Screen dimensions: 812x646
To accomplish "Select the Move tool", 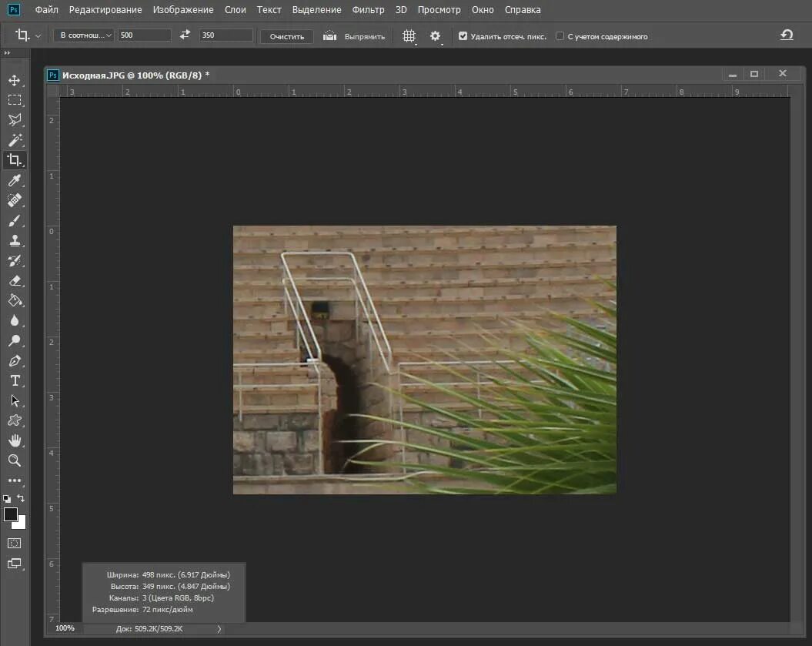I will point(15,80).
